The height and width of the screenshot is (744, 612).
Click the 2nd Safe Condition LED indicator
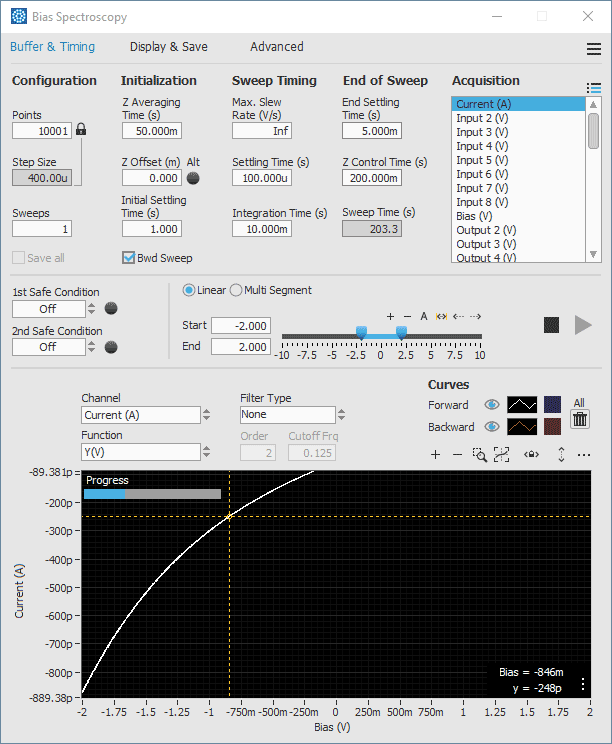coord(111,347)
